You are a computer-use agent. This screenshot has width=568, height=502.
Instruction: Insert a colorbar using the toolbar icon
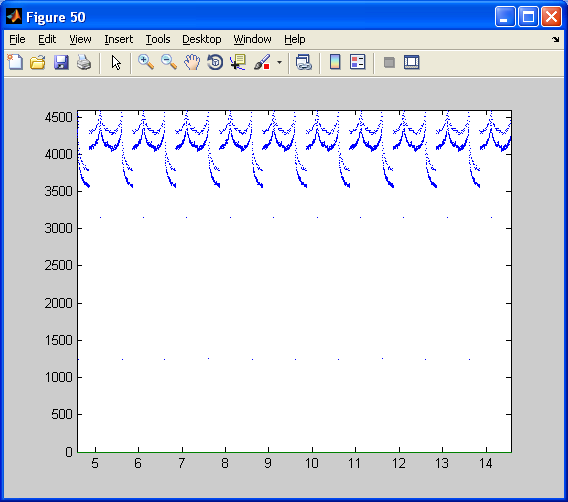[335, 62]
